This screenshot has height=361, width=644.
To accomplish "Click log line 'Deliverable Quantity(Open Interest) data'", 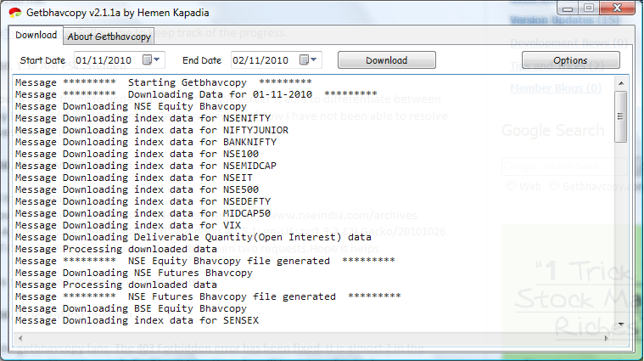I will (x=193, y=237).
